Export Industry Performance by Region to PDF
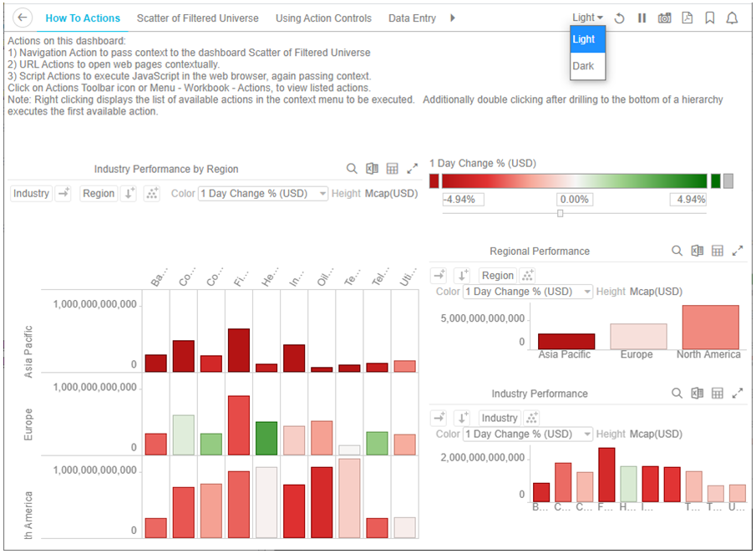This screenshot has height=554, width=756. click(685, 18)
